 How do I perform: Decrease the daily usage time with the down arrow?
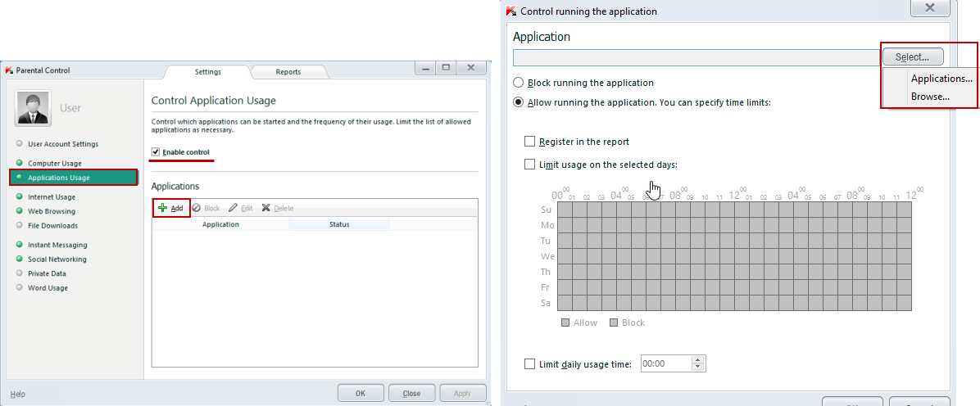click(x=699, y=368)
